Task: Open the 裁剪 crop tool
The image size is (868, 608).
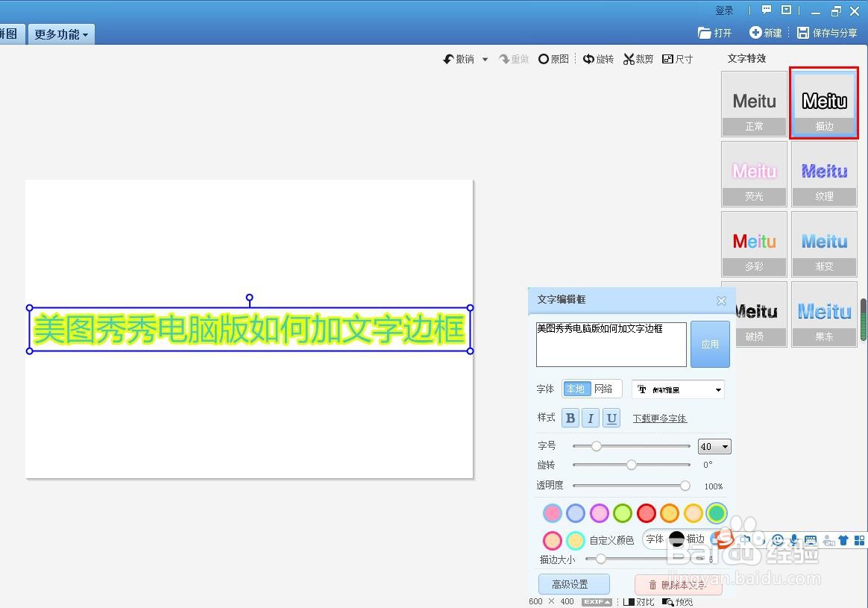Action: pos(638,59)
